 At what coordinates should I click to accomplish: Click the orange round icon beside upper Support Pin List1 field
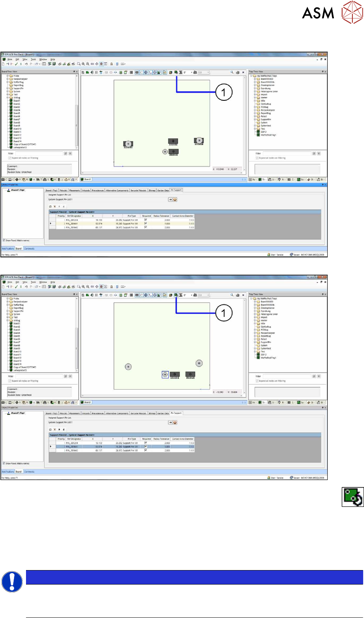(x=175, y=200)
